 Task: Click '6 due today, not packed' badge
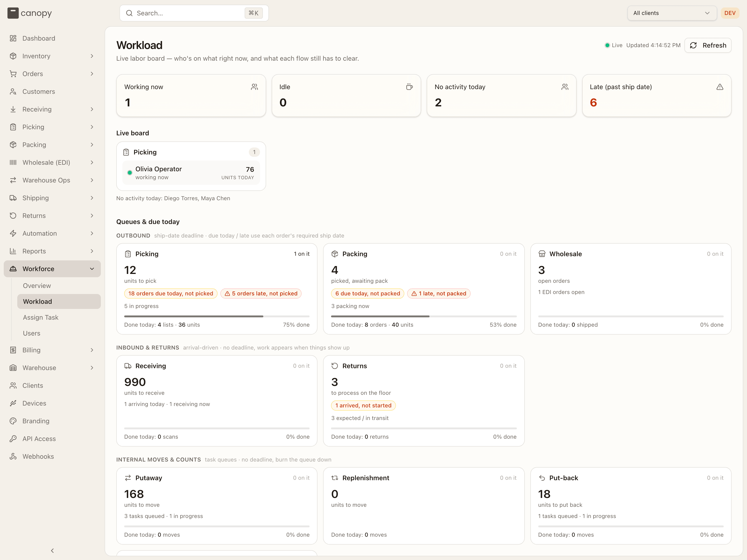[x=367, y=293]
